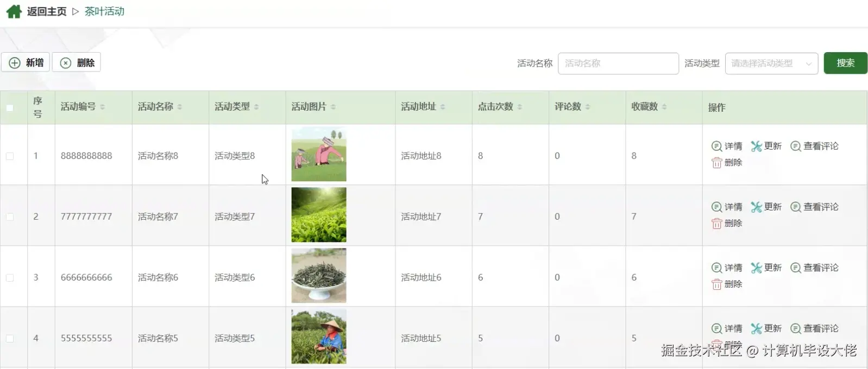Click cell text 活动名称6
This screenshot has width=868, height=369.
click(158, 277)
